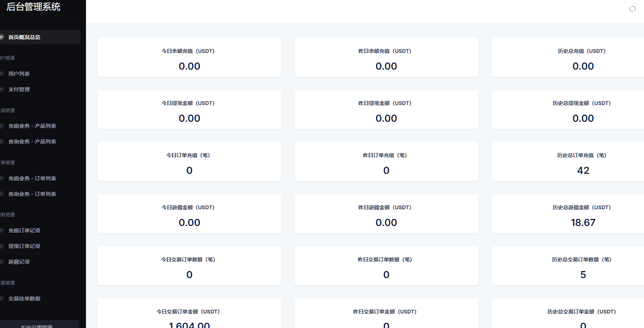Image resolution: width=644 pixels, height=328 pixels.
Task: Select the 历史总交易订单数量 card showing 5
Action: [583, 266]
